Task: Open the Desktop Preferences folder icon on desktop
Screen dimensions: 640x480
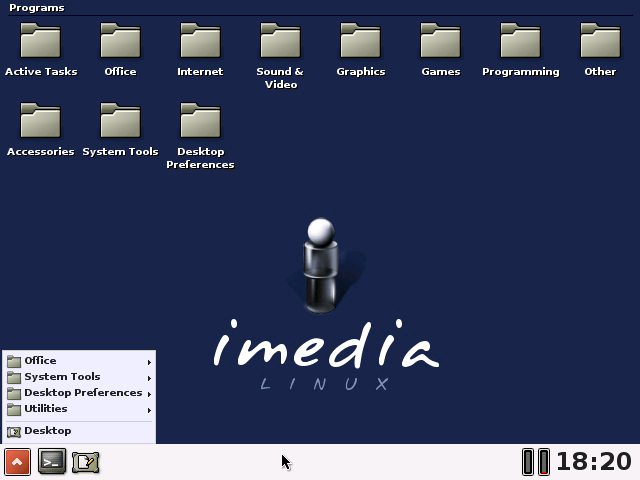Action: coord(200,122)
